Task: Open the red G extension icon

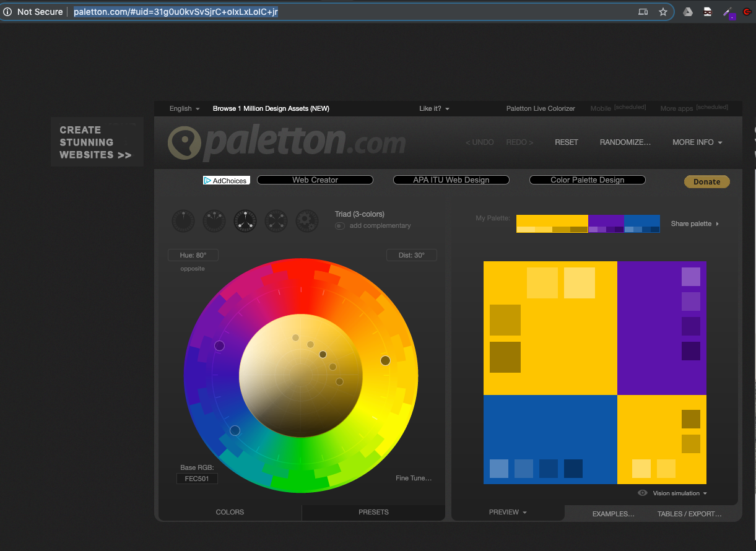Action: (x=747, y=12)
